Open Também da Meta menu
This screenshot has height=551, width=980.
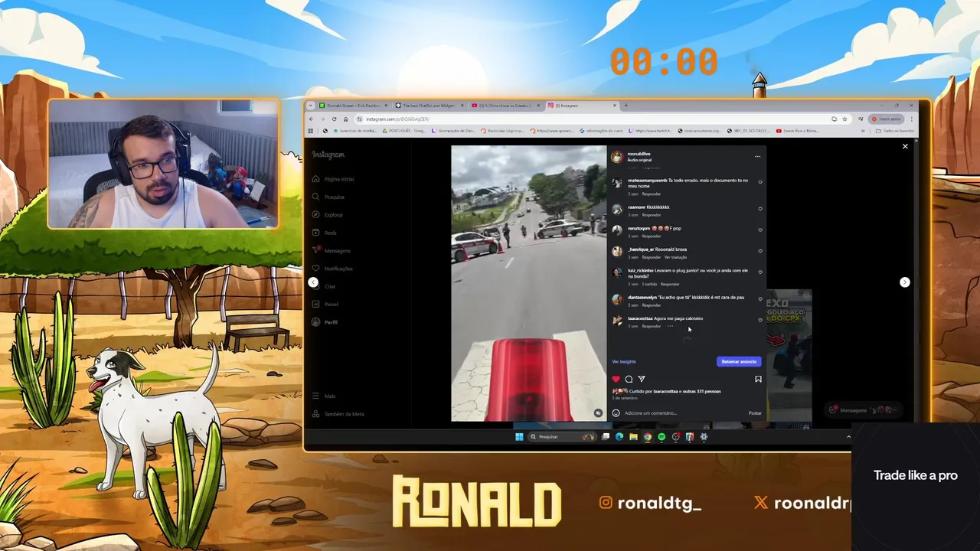pyautogui.click(x=338, y=414)
